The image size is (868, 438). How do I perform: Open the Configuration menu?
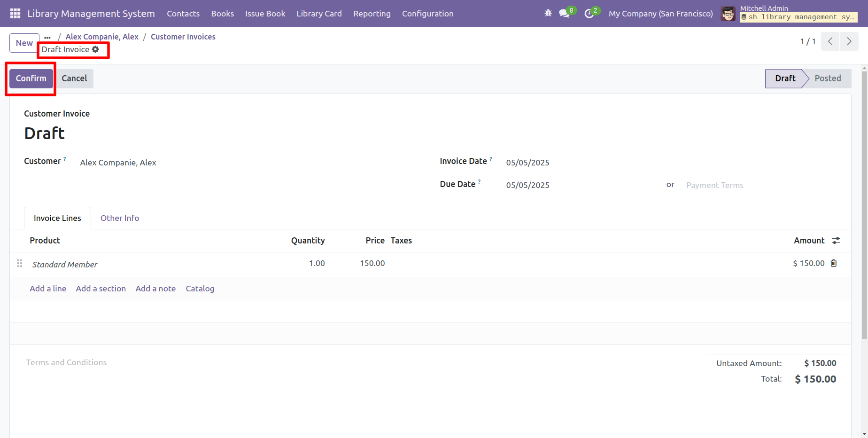427,14
